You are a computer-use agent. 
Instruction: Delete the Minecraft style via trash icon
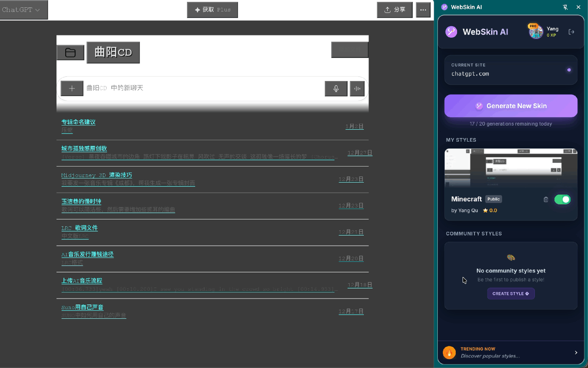[x=546, y=199]
